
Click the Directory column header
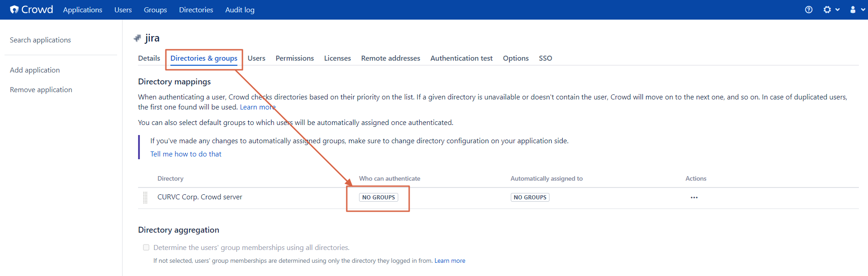pos(170,178)
